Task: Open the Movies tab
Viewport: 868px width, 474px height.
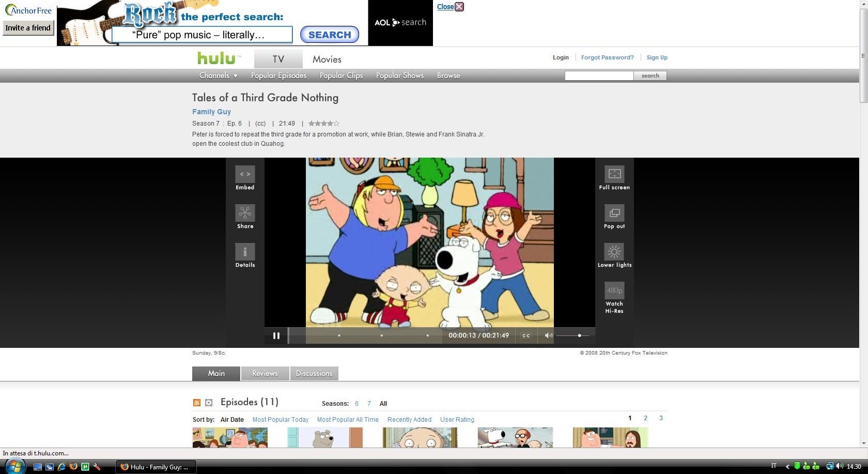Action: point(327,59)
